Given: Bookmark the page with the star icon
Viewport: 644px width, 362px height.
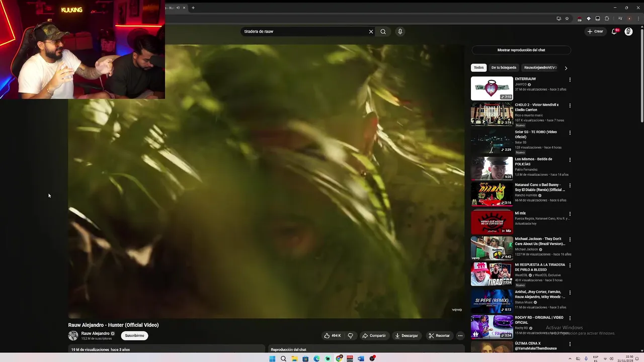Looking at the screenshot, I should click(x=567, y=19).
